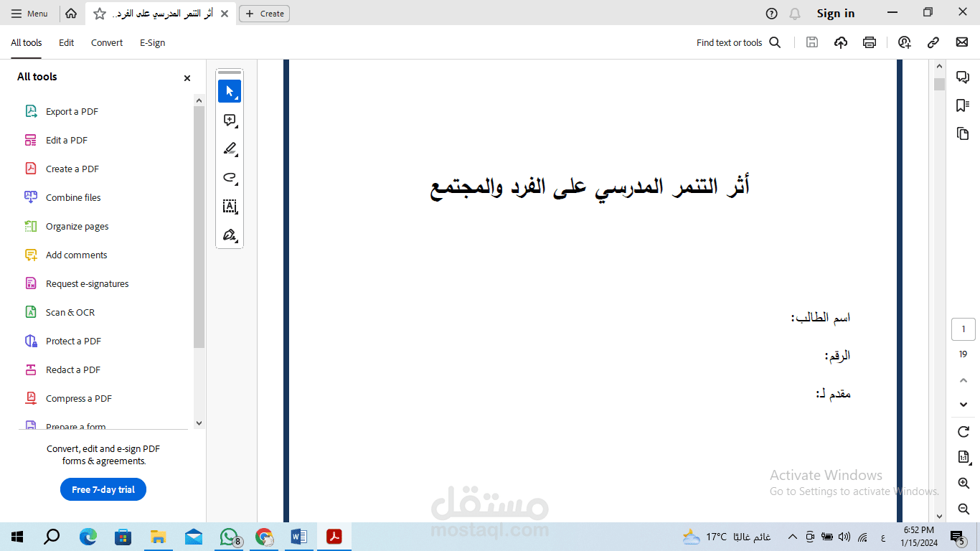Screen dimensions: 980x551
Task: Click the document scrollbar down arrow
Action: (940, 516)
